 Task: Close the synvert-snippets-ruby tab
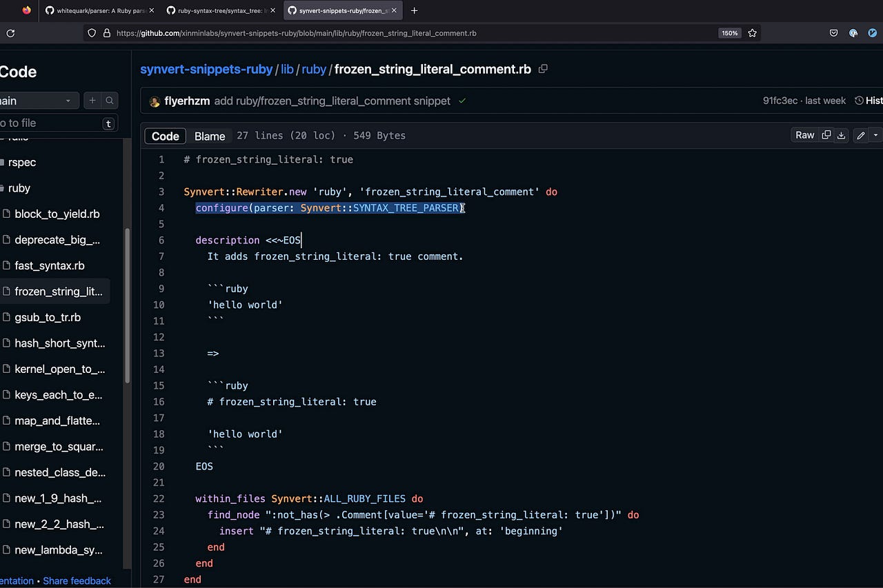click(394, 10)
